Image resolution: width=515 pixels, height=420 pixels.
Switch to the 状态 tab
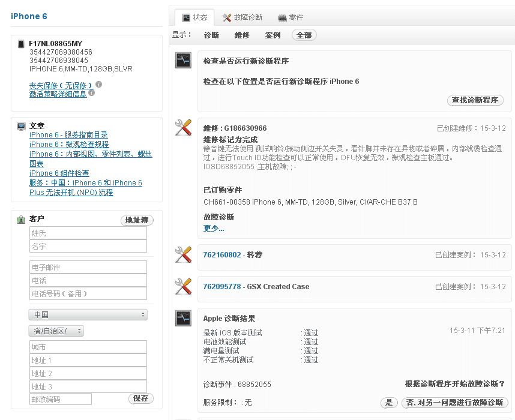[194, 17]
